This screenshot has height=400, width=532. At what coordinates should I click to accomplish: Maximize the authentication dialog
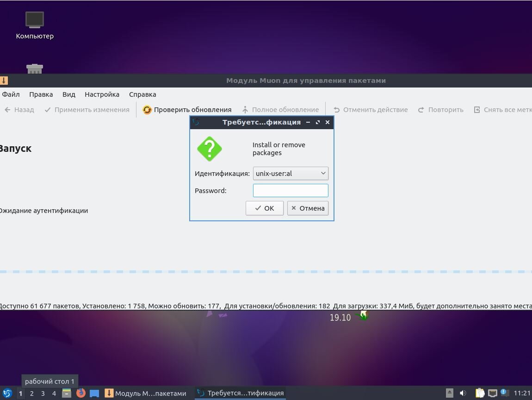tap(317, 122)
